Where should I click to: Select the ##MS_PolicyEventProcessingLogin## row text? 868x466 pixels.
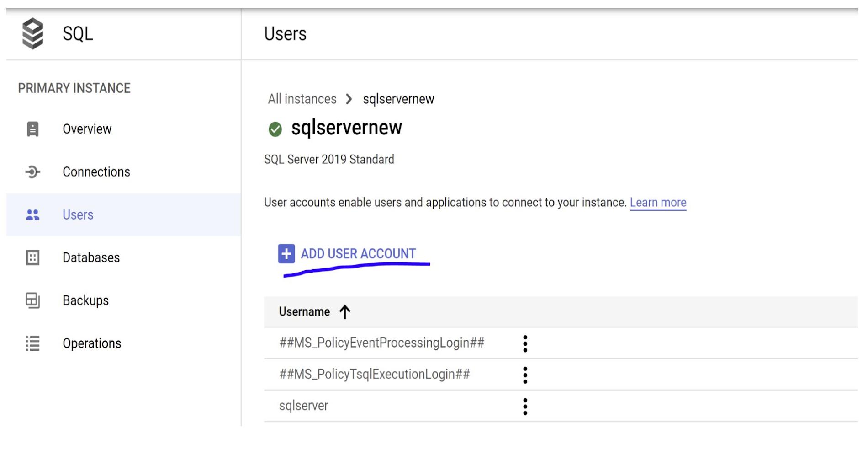(381, 343)
